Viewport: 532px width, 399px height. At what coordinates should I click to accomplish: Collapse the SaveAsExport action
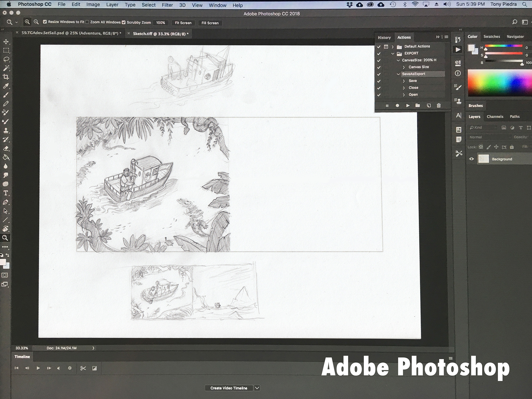coord(398,74)
